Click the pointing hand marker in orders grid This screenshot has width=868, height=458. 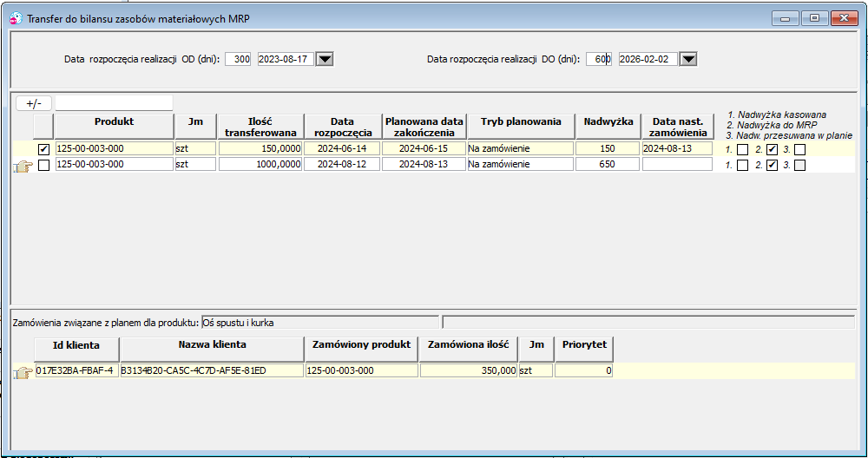[23, 373]
